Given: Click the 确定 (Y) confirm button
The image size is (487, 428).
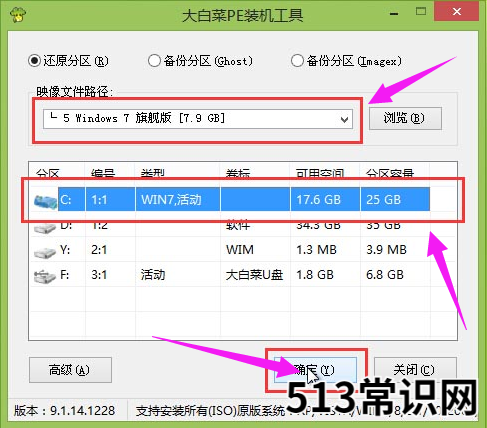Looking at the screenshot, I should [315, 370].
